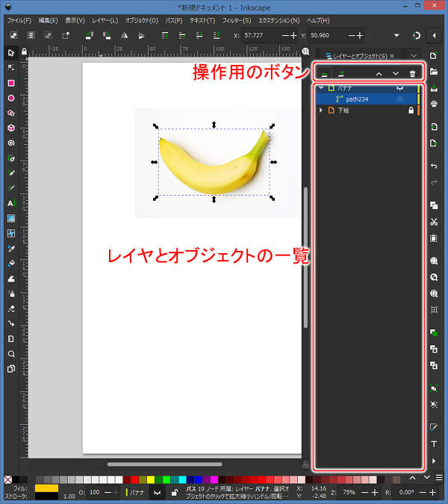Select the Zoom tool in toolbox
This screenshot has height=504, width=448.
(11, 354)
